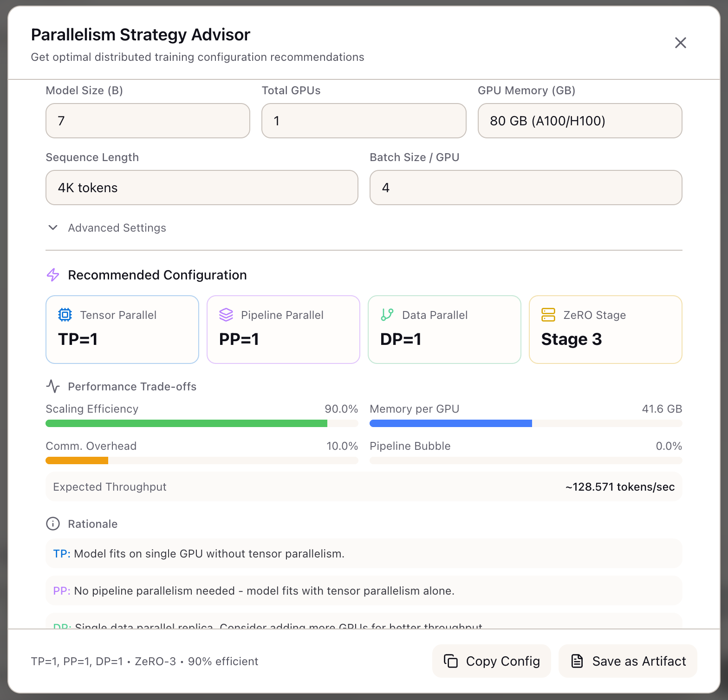Screen dimensions: 728x700
Task: Click the Expected Throughput row
Action: tap(364, 486)
